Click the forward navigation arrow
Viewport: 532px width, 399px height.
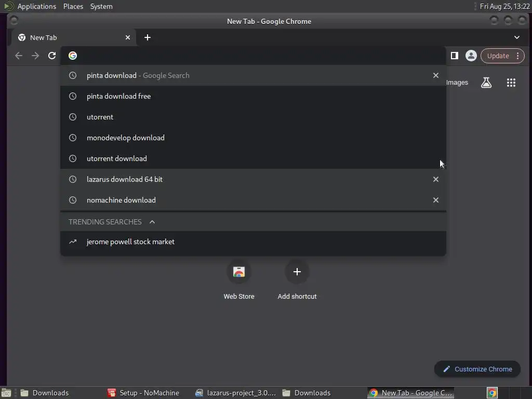click(x=35, y=56)
